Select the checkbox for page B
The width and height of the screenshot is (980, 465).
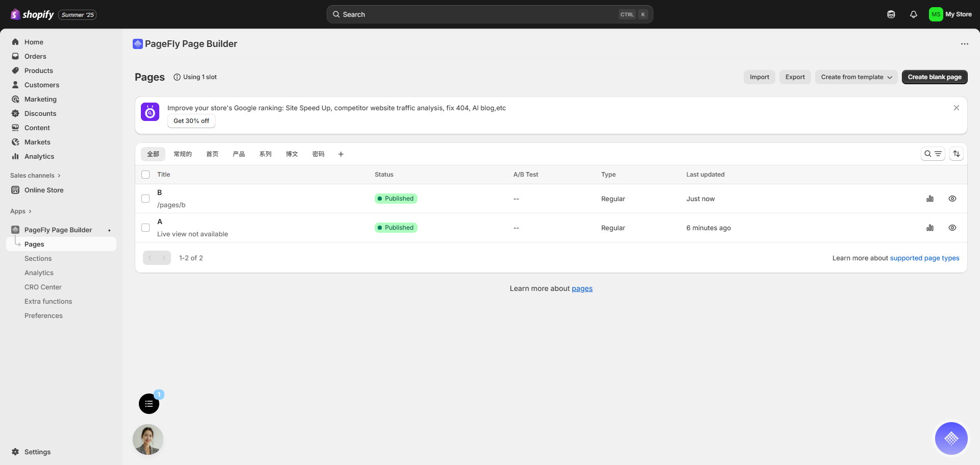[x=145, y=199]
